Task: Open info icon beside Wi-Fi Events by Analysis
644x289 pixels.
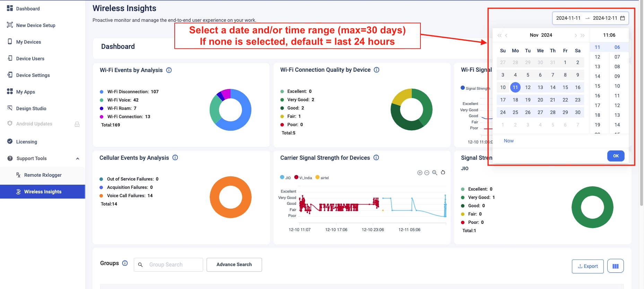Action: point(169,70)
